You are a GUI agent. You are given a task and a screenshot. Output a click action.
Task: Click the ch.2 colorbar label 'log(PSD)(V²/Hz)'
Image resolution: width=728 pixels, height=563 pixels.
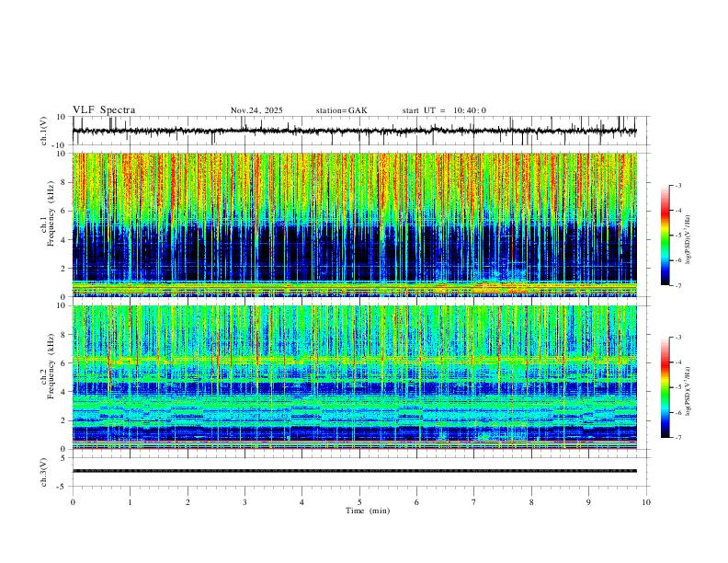pos(688,392)
